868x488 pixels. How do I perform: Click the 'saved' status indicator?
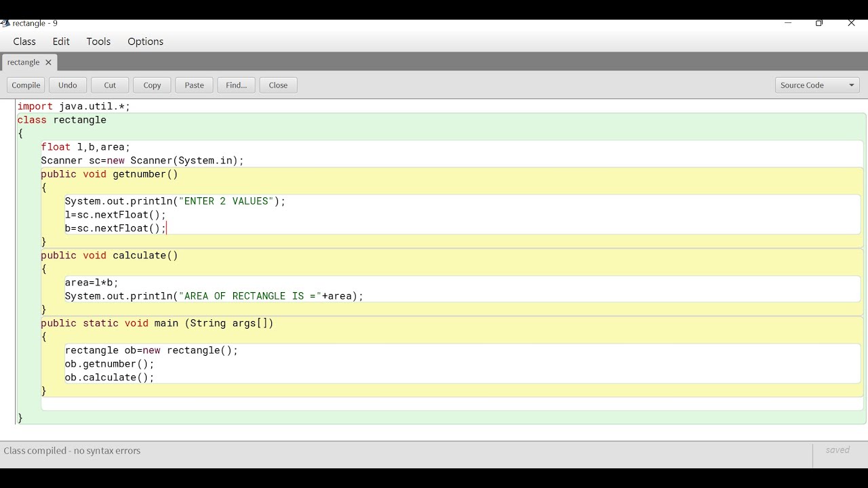point(837,450)
